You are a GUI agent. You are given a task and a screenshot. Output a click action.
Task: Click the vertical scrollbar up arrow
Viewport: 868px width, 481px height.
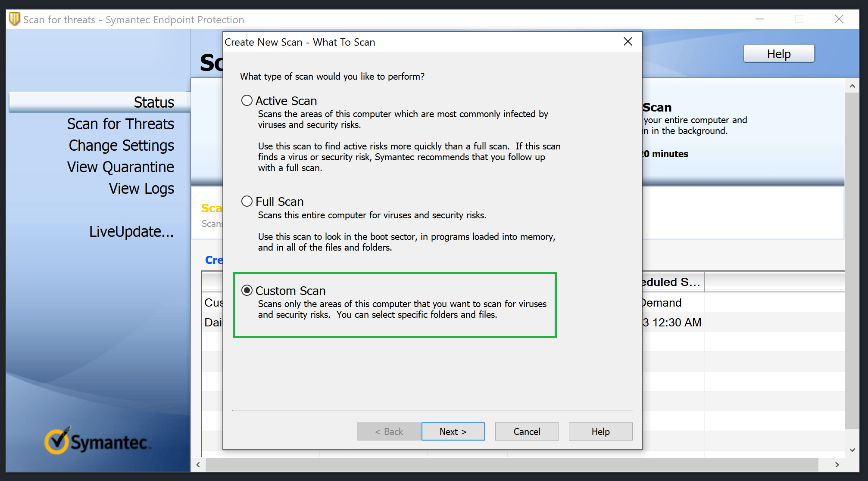coord(853,86)
